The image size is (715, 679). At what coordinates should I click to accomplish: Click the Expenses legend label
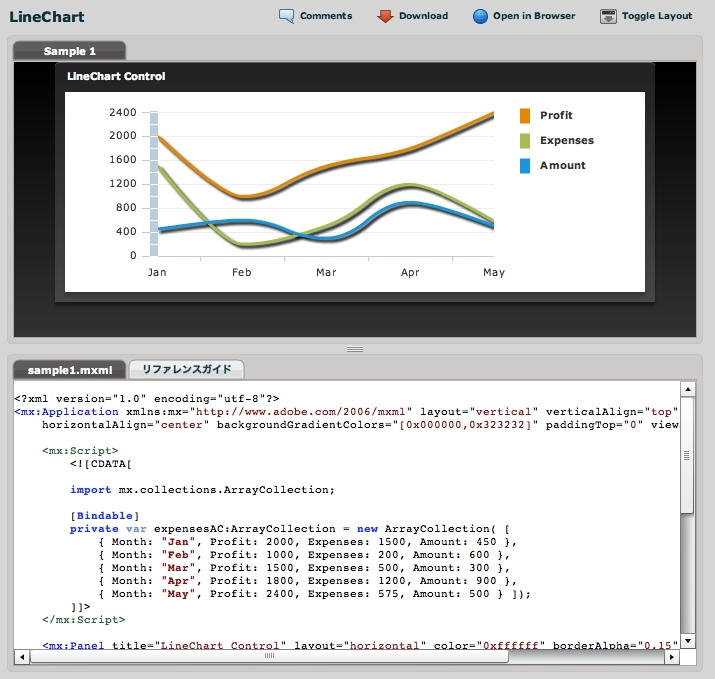point(567,140)
